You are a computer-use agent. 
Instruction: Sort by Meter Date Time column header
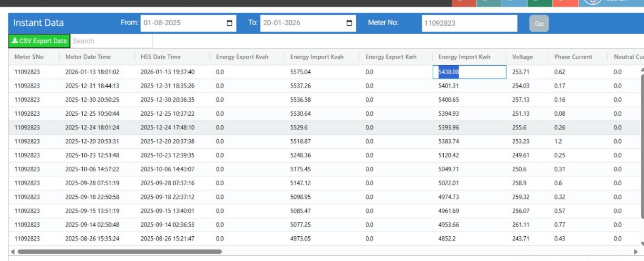tap(88, 57)
